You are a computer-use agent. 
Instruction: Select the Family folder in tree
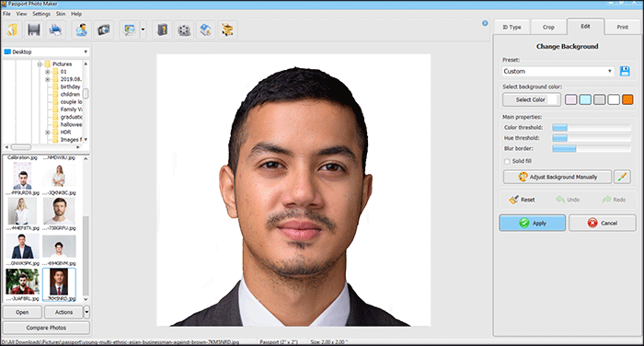pos(71,110)
